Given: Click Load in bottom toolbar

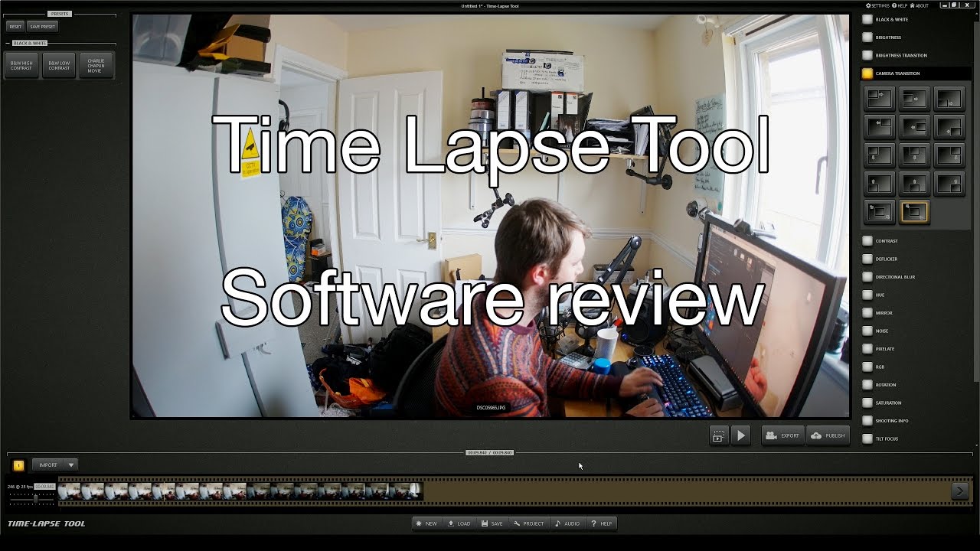Looking at the screenshot, I should [459, 523].
